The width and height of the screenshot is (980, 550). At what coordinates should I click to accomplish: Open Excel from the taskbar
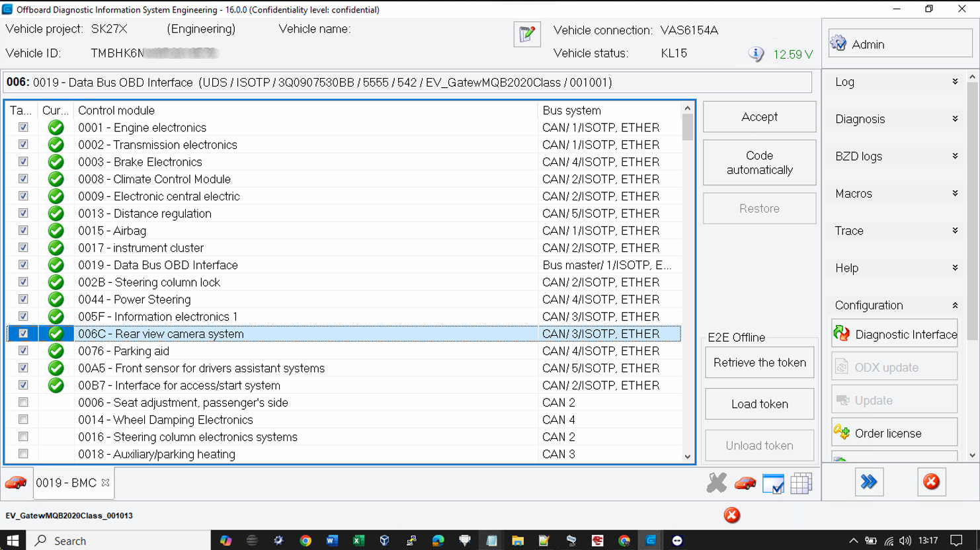358,540
